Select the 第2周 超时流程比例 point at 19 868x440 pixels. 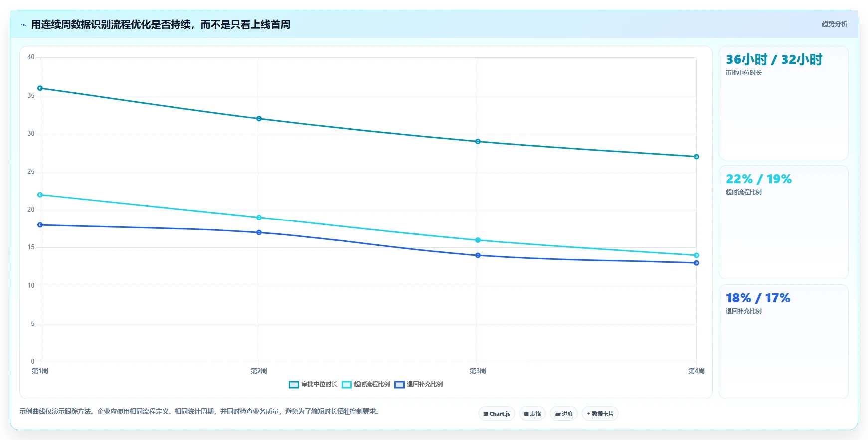(259, 218)
